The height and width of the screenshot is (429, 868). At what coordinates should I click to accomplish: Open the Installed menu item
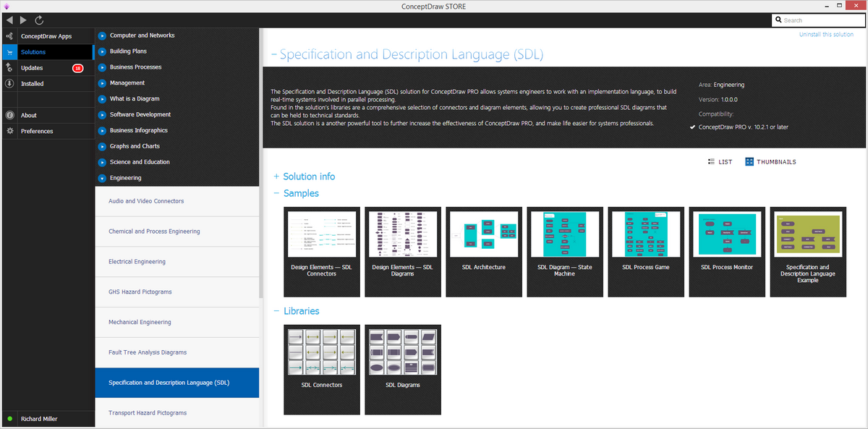click(x=33, y=84)
